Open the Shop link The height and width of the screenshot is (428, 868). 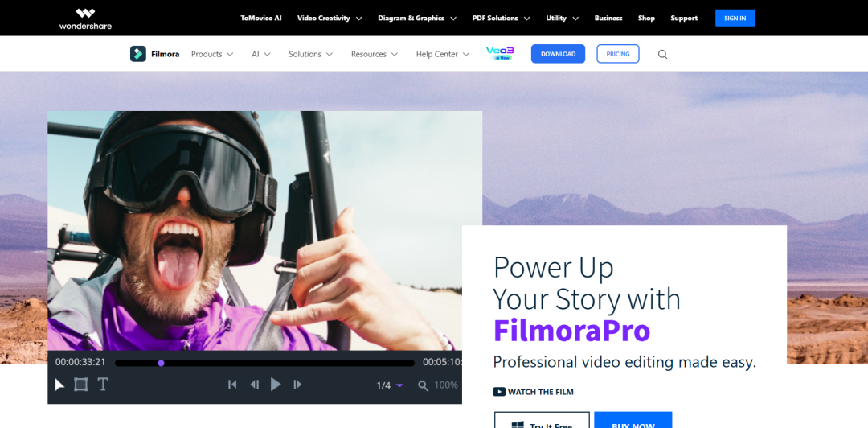pyautogui.click(x=646, y=19)
